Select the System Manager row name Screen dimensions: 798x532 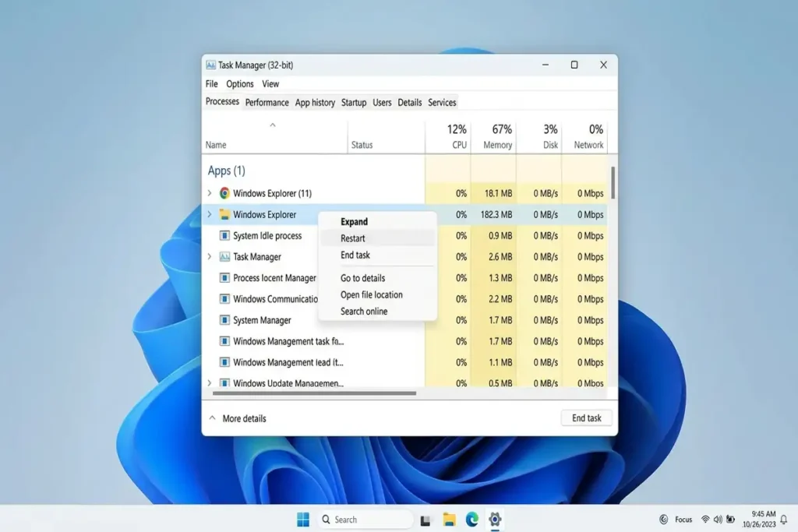tap(262, 320)
